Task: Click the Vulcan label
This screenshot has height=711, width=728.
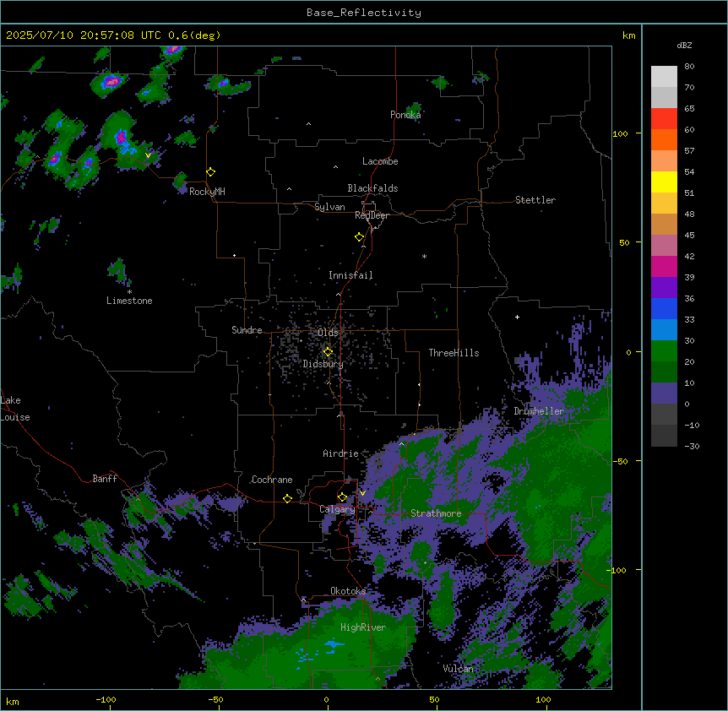Action: click(x=459, y=669)
